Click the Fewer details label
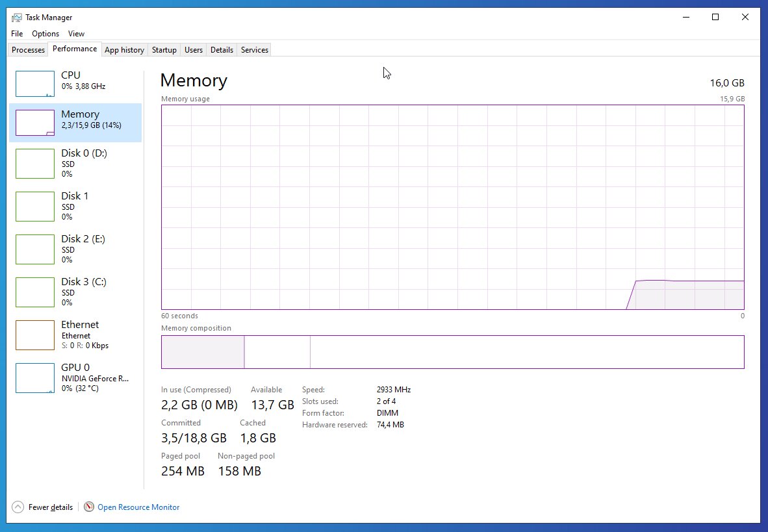 point(51,507)
